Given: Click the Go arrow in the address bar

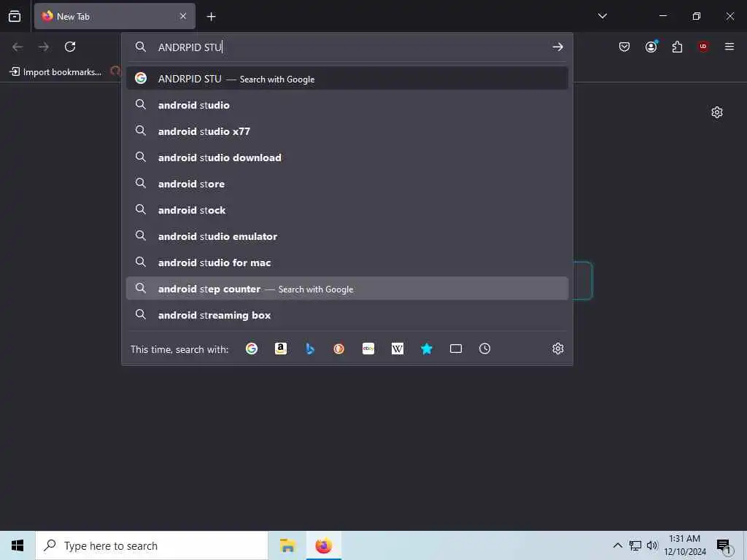Looking at the screenshot, I should pyautogui.click(x=557, y=47).
